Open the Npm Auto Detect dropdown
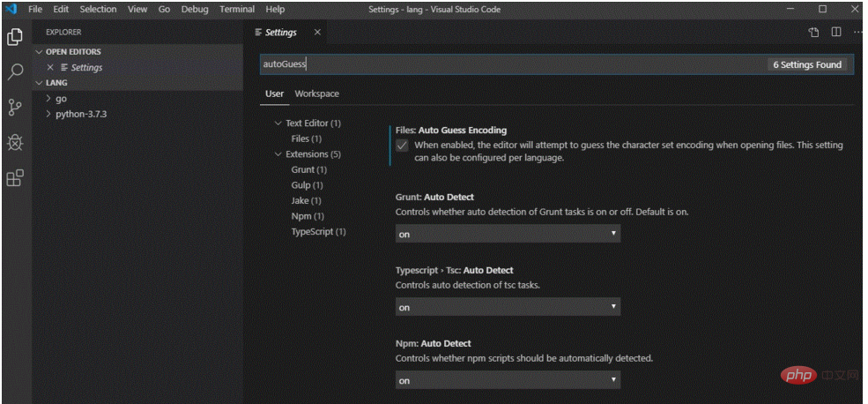 508,380
